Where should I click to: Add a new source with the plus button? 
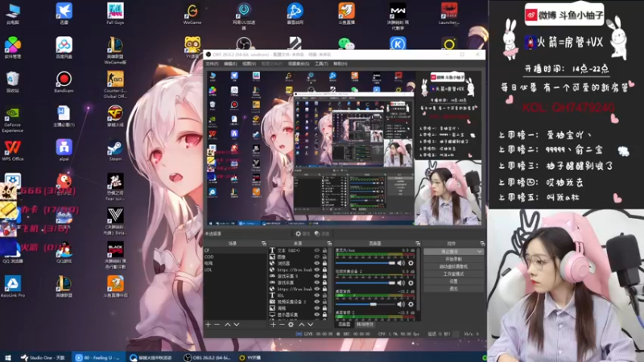click(273, 325)
